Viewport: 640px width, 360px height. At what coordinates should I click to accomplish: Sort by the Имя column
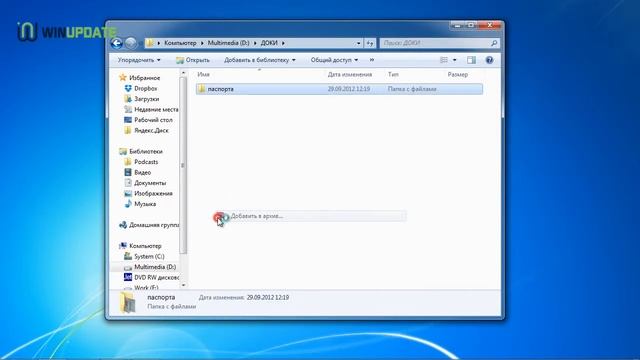(203, 74)
